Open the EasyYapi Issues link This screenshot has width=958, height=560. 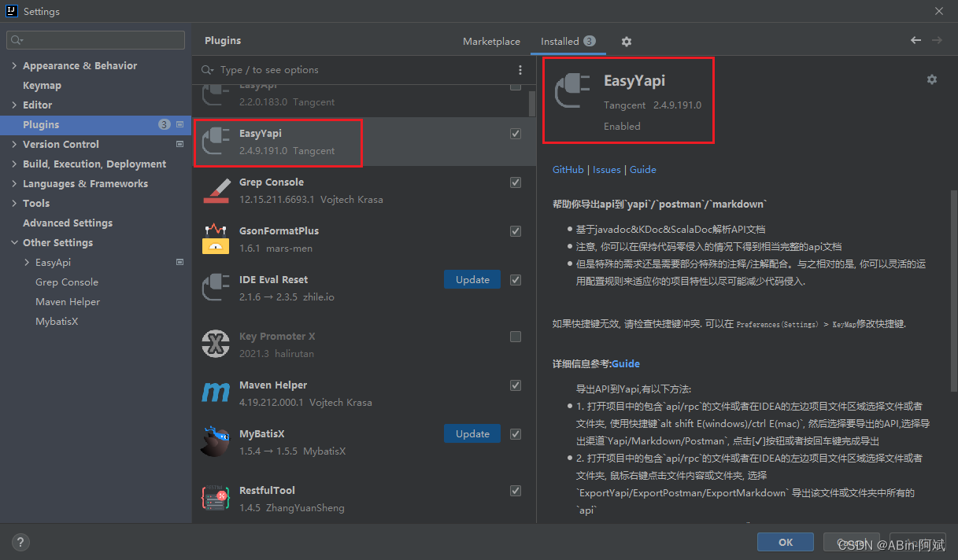pos(607,169)
